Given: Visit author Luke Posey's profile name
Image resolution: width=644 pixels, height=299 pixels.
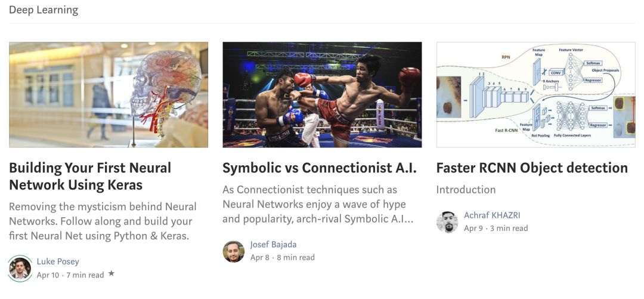Looking at the screenshot, I should [x=58, y=261].
